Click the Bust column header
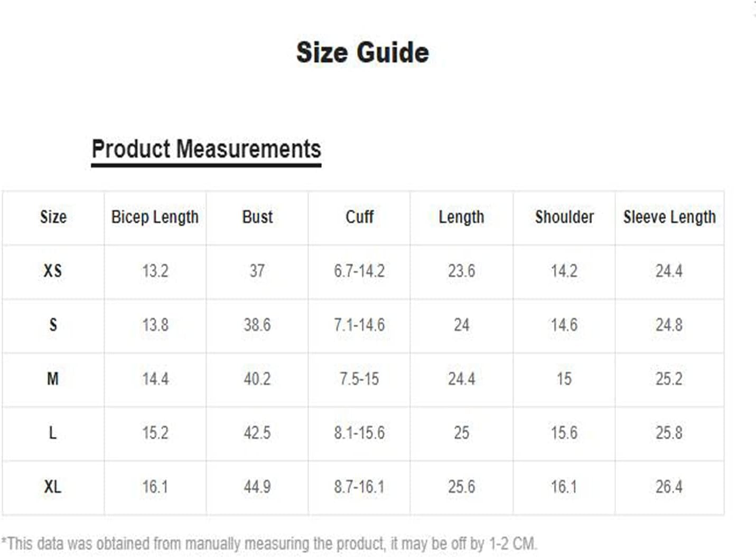 click(257, 217)
